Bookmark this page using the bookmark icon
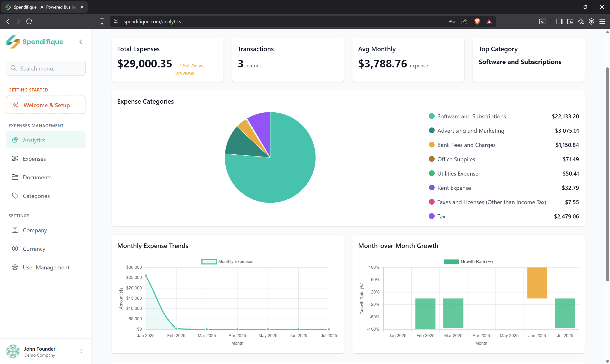This screenshot has height=364, width=610. pyautogui.click(x=102, y=22)
